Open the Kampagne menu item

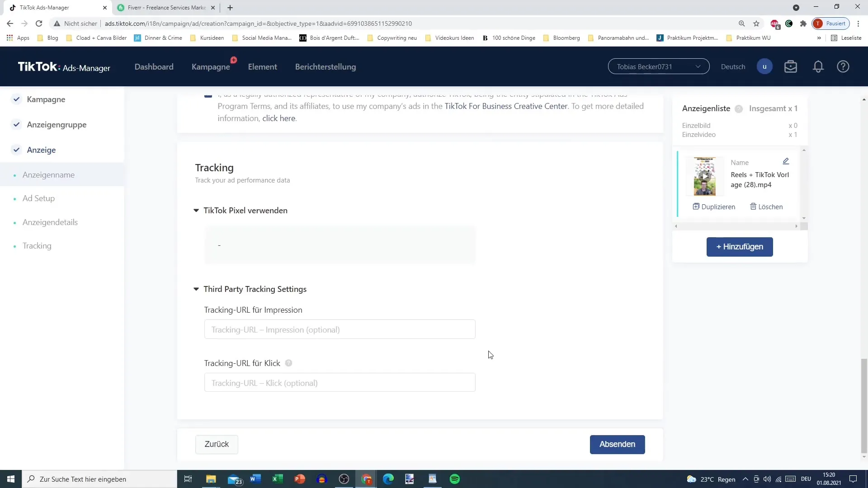point(210,67)
